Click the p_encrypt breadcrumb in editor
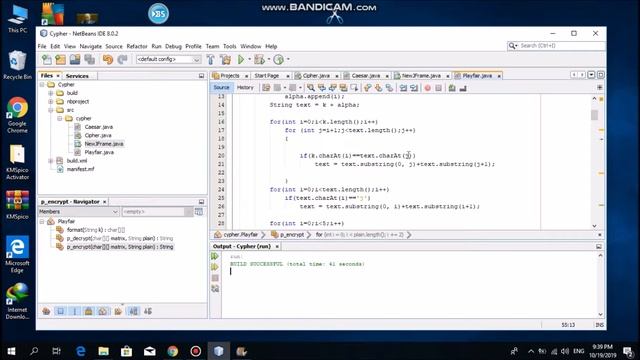The height and width of the screenshot is (360, 640). (x=292, y=235)
